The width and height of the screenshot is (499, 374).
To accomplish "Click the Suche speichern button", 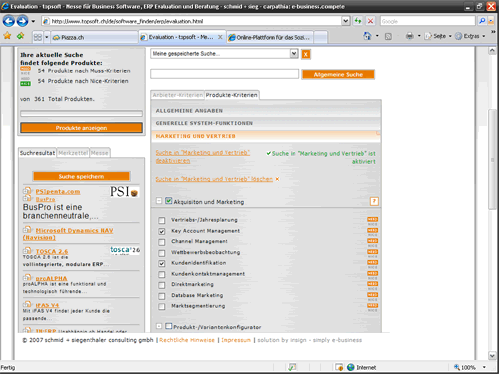I will point(81,176).
